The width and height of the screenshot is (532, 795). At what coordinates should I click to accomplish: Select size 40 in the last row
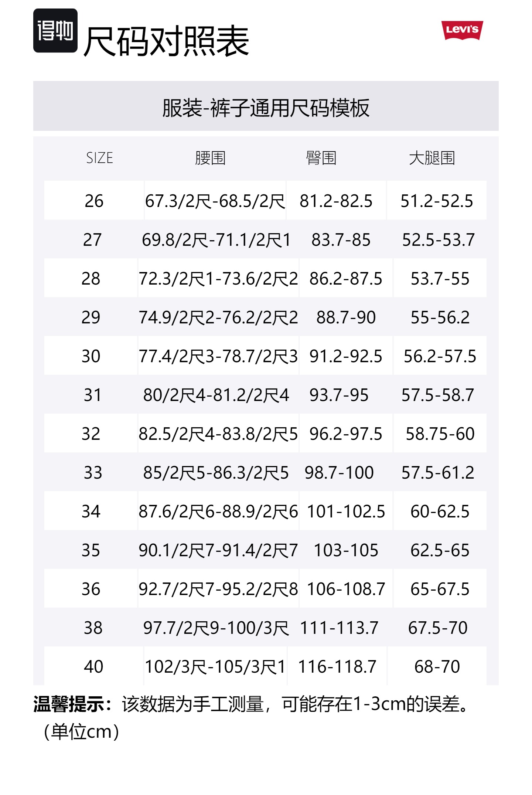[x=93, y=667]
